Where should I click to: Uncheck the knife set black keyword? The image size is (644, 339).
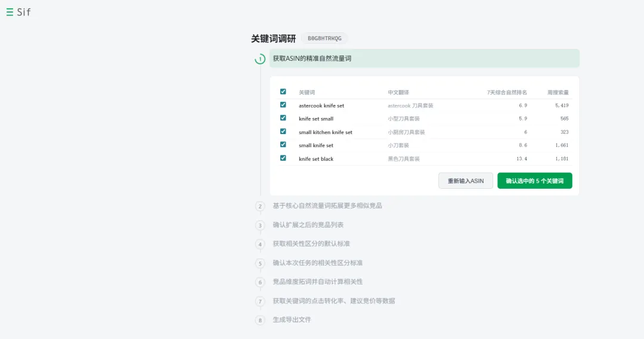[x=283, y=158]
